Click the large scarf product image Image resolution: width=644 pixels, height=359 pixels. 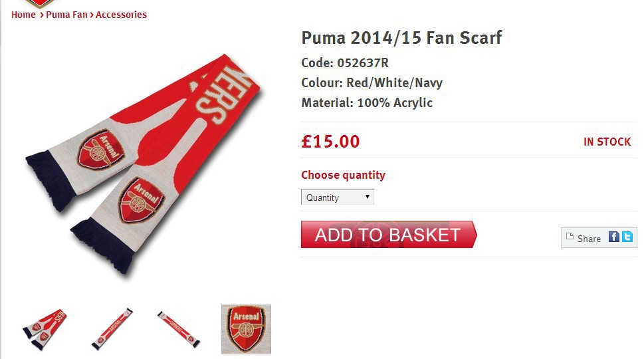pyautogui.click(x=143, y=160)
